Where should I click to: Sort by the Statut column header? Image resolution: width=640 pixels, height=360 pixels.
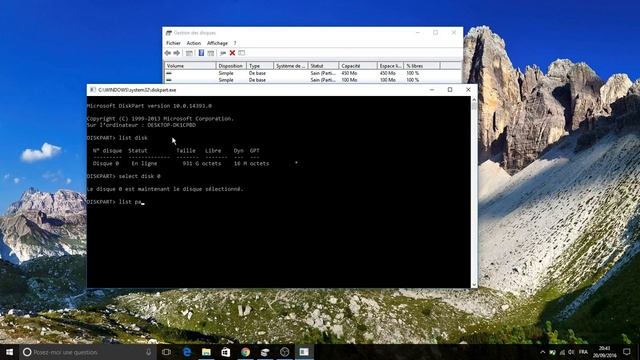(x=323, y=66)
